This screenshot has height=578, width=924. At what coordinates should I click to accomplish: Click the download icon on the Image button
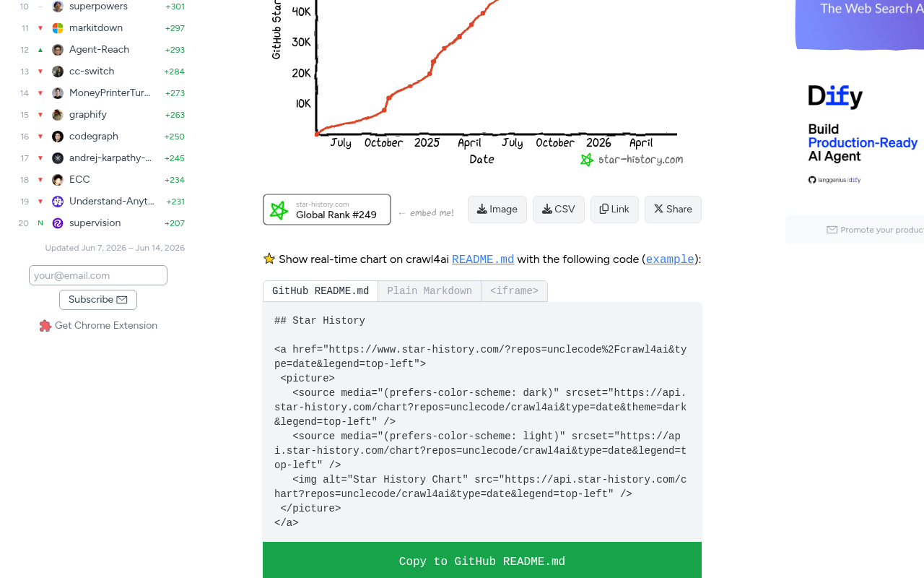tap(481, 209)
